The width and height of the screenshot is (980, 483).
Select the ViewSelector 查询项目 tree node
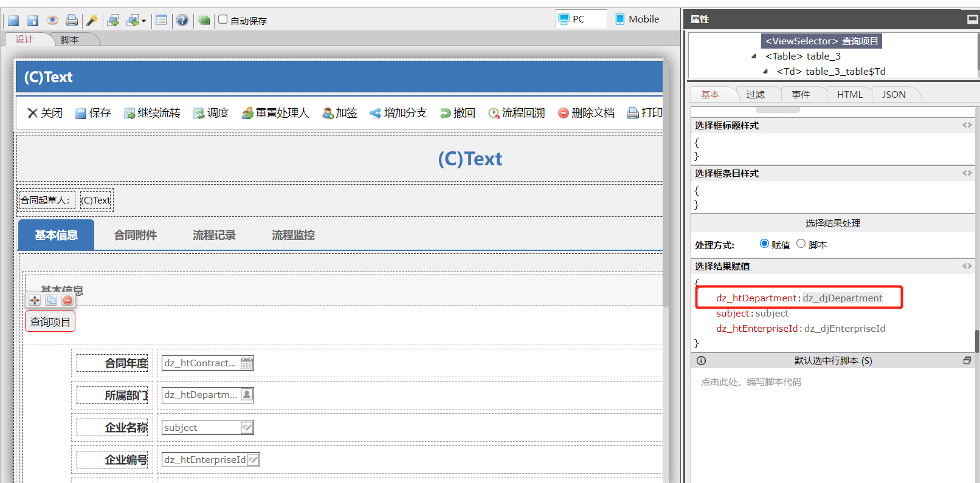[x=821, y=41]
